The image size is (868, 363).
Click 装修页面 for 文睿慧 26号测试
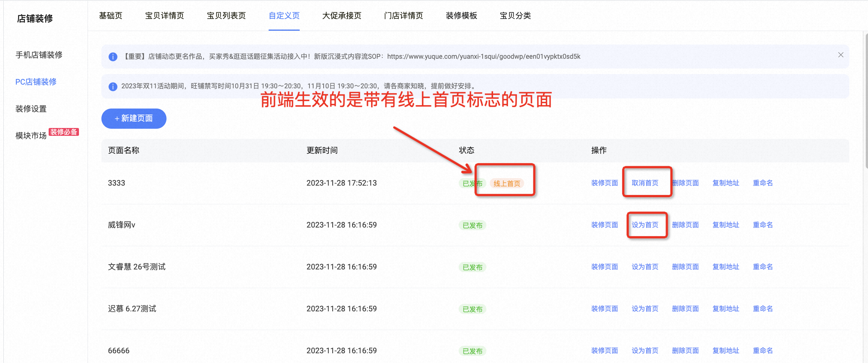605,267
